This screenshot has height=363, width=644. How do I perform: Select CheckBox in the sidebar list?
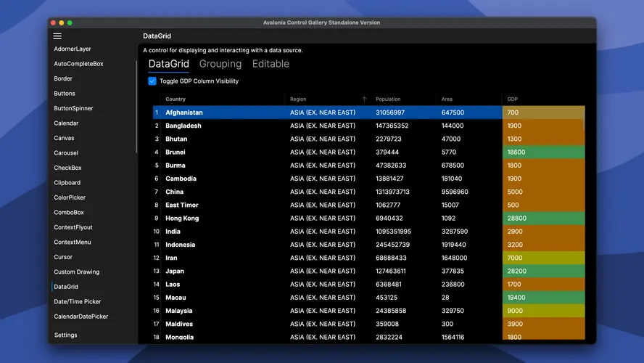click(x=67, y=168)
